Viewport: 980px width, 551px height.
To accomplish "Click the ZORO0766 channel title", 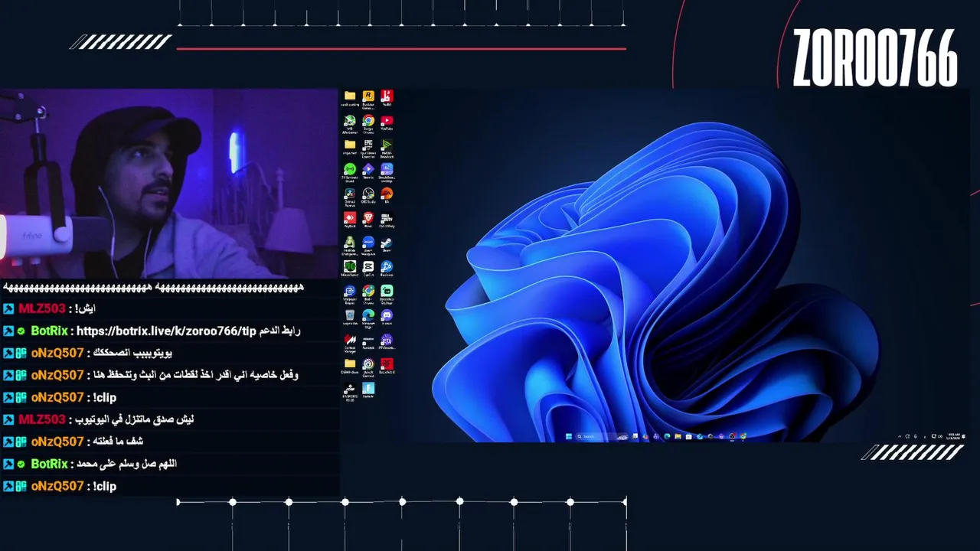I will 875,58.
